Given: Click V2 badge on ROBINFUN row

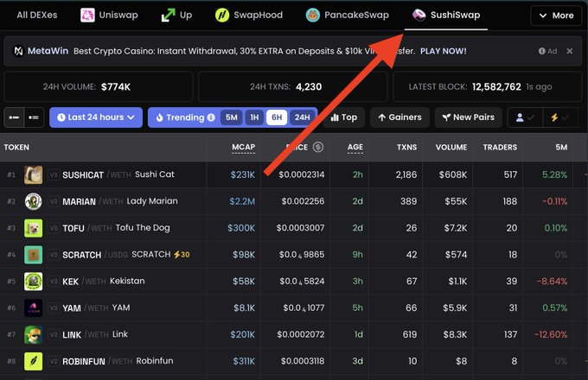Looking at the screenshot, I should [54, 361].
